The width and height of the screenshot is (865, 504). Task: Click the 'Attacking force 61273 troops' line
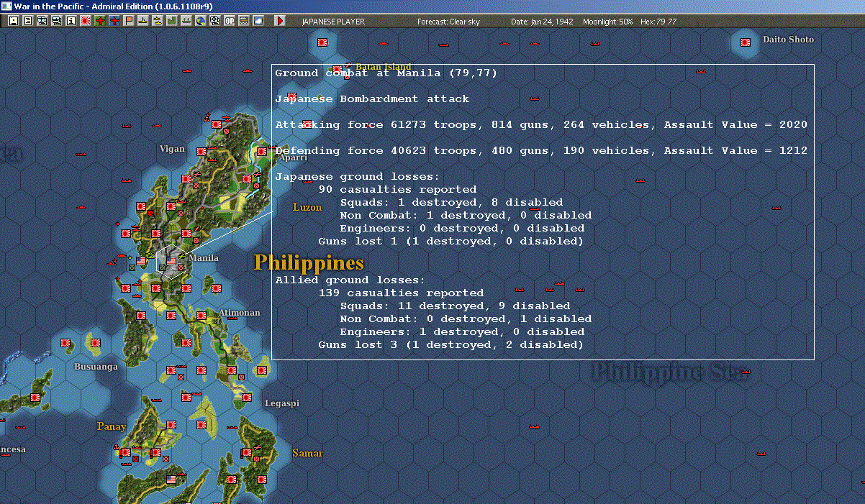[541, 124]
